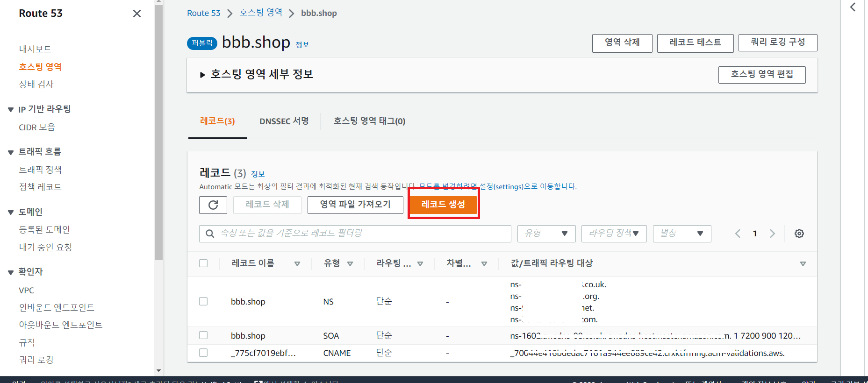Open 상태 검사 in the sidebar
The height and width of the screenshot is (383, 868).
point(36,84)
